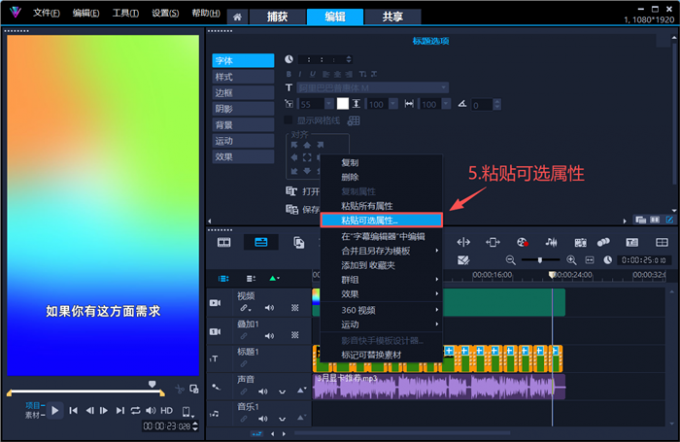The height and width of the screenshot is (442, 680).
Task: Select the 边框 options category
Action: pos(243,93)
